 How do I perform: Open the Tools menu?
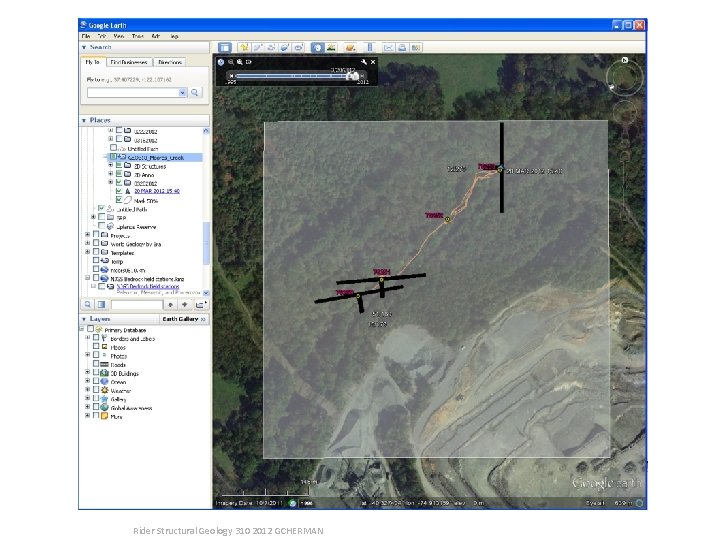click(138, 36)
